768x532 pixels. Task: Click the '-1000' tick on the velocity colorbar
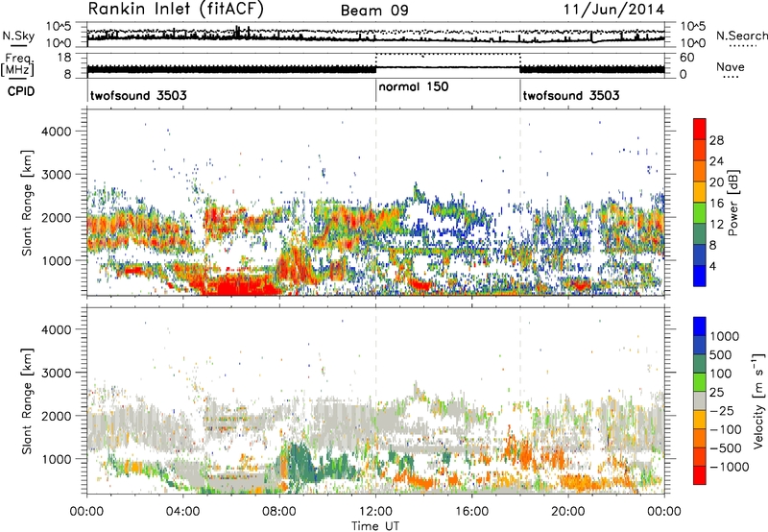pyautogui.click(x=730, y=467)
